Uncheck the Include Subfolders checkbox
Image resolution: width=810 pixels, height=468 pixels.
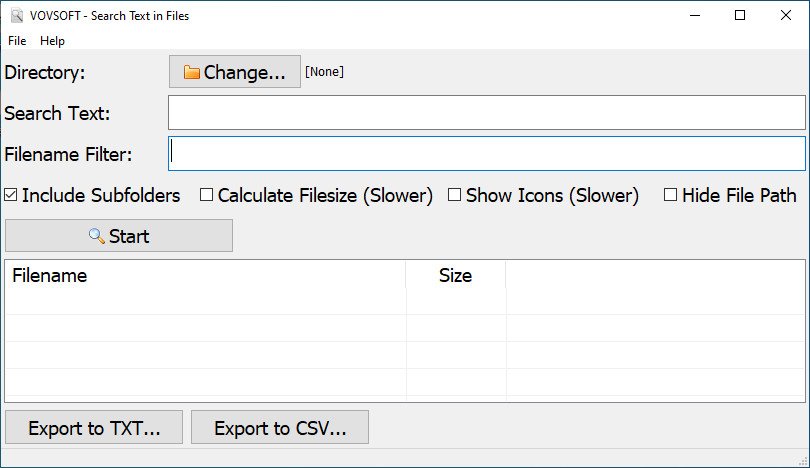tap(11, 196)
